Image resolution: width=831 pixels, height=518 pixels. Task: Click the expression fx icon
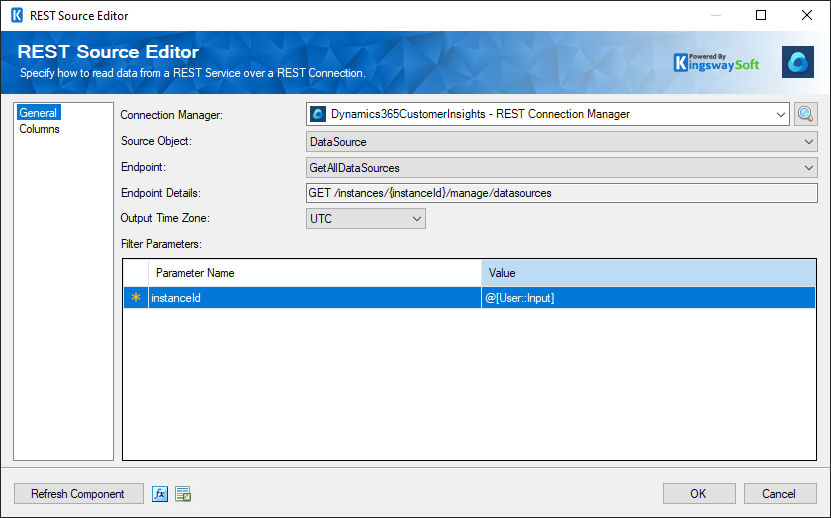(160, 494)
